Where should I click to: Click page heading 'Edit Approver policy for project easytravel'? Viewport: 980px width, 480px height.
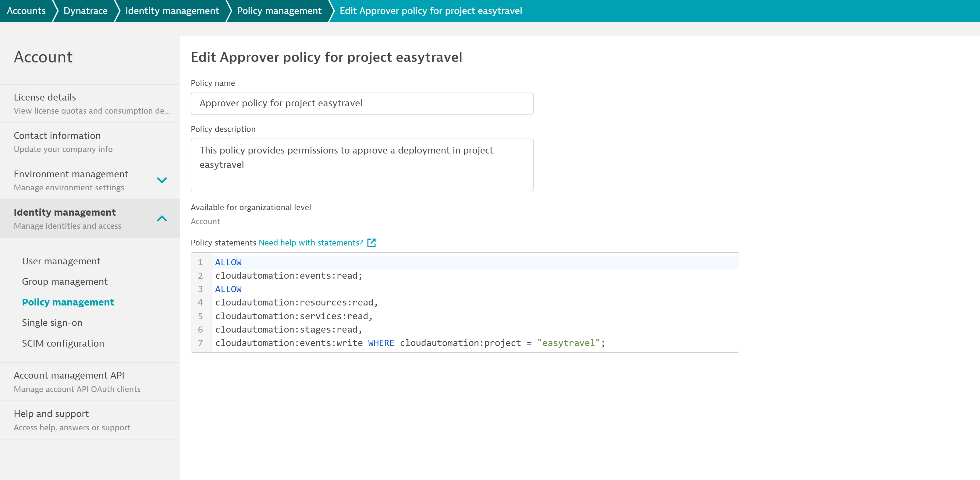[x=326, y=57]
